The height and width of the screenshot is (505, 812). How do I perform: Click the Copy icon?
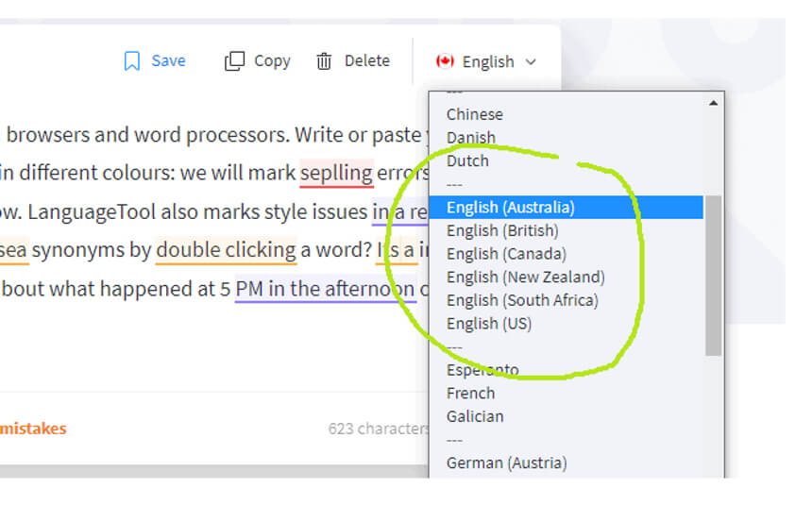(234, 61)
